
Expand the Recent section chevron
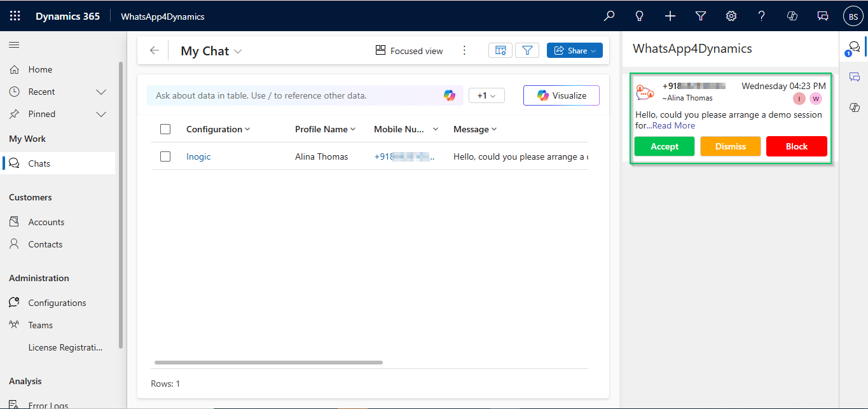click(x=100, y=92)
